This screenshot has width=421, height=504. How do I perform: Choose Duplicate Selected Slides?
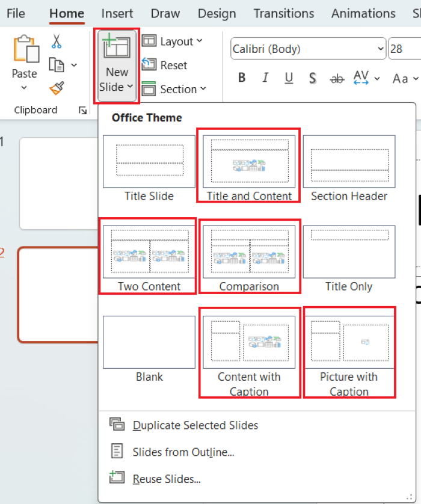click(195, 425)
